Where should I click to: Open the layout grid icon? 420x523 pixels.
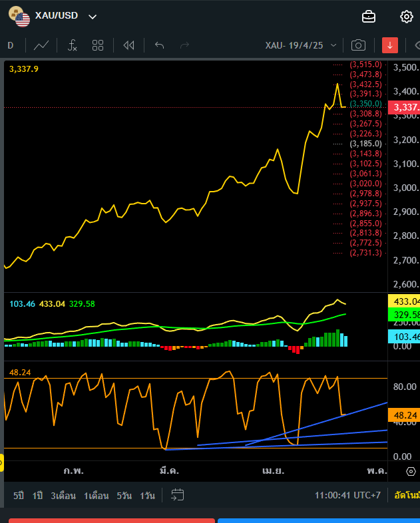click(x=98, y=45)
